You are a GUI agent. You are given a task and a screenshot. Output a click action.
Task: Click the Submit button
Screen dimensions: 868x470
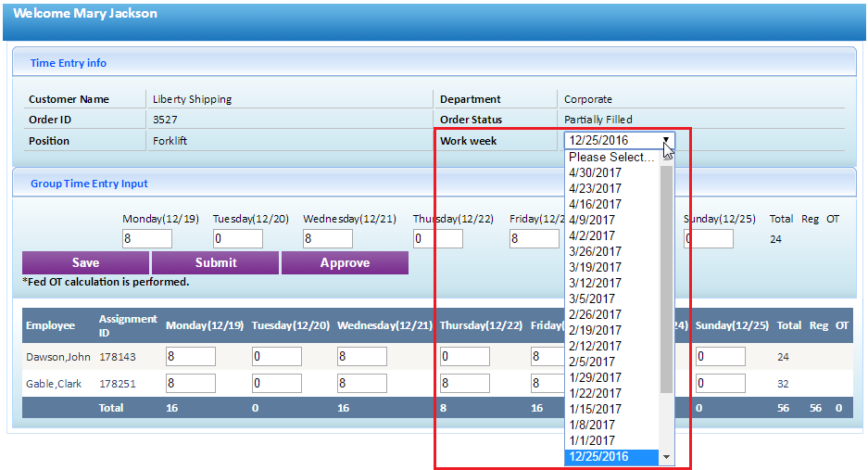point(215,262)
